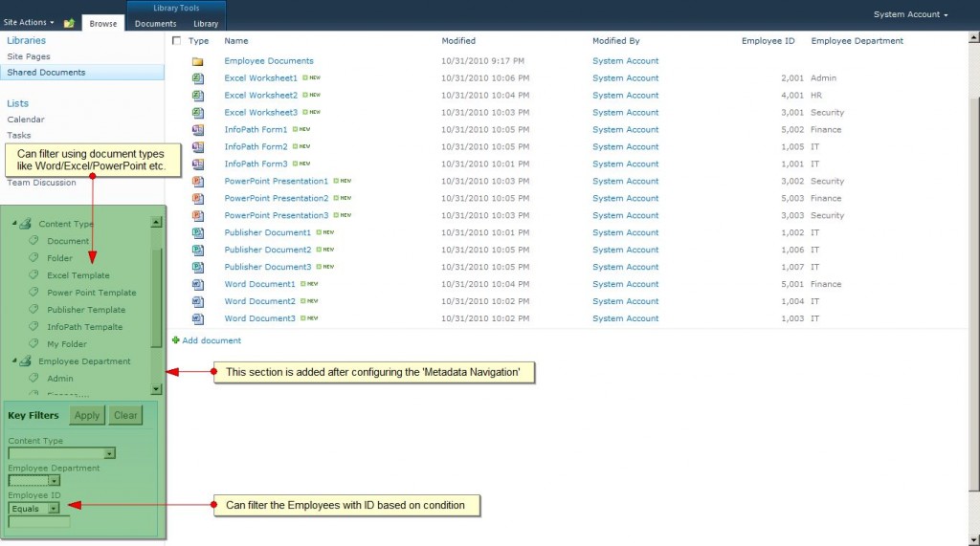Click the tree panel scroll-down arrow
This screenshot has height=546, width=980.
[156, 388]
